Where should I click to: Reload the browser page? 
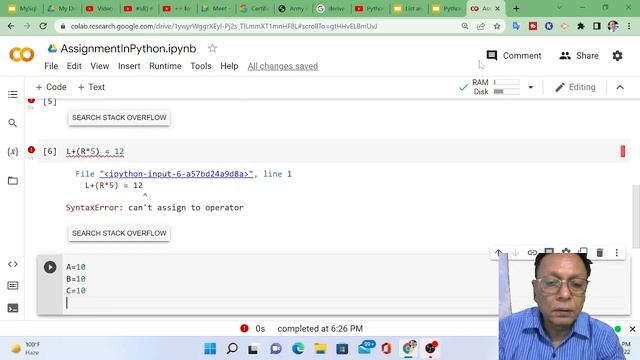click(x=43, y=26)
